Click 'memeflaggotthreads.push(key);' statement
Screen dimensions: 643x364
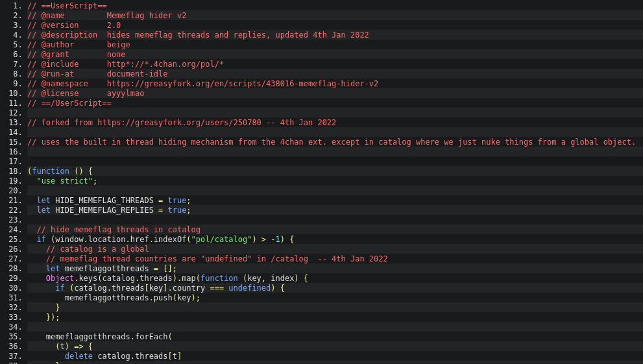132,298
